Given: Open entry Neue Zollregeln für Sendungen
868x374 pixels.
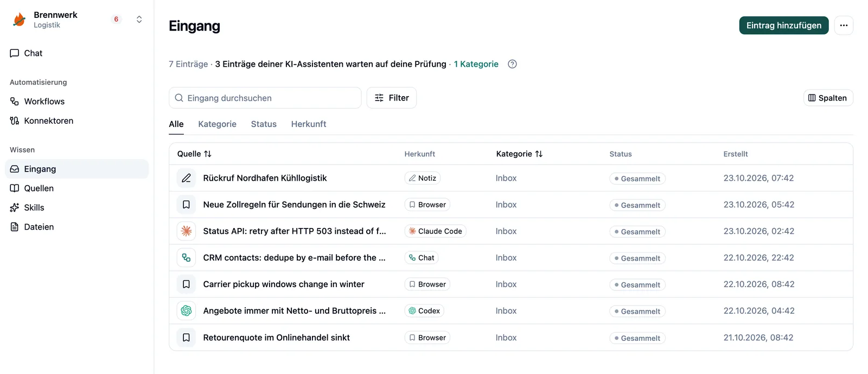Looking at the screenshot, I should (294, 205).
